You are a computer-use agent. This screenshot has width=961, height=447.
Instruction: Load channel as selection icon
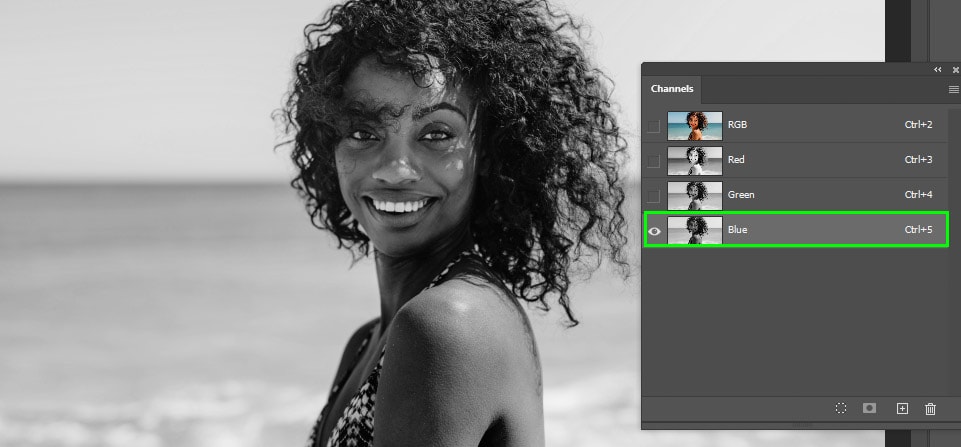(x=841, y=408)
